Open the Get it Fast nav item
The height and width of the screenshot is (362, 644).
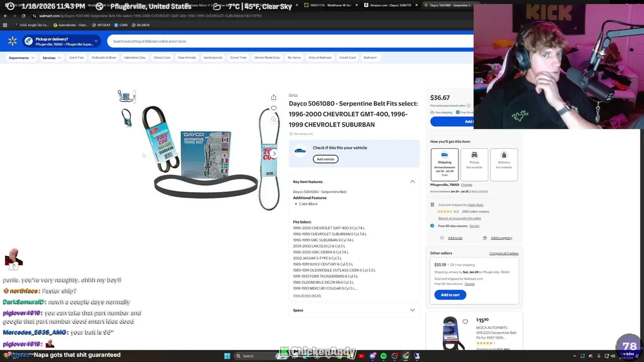coord(76,57)
